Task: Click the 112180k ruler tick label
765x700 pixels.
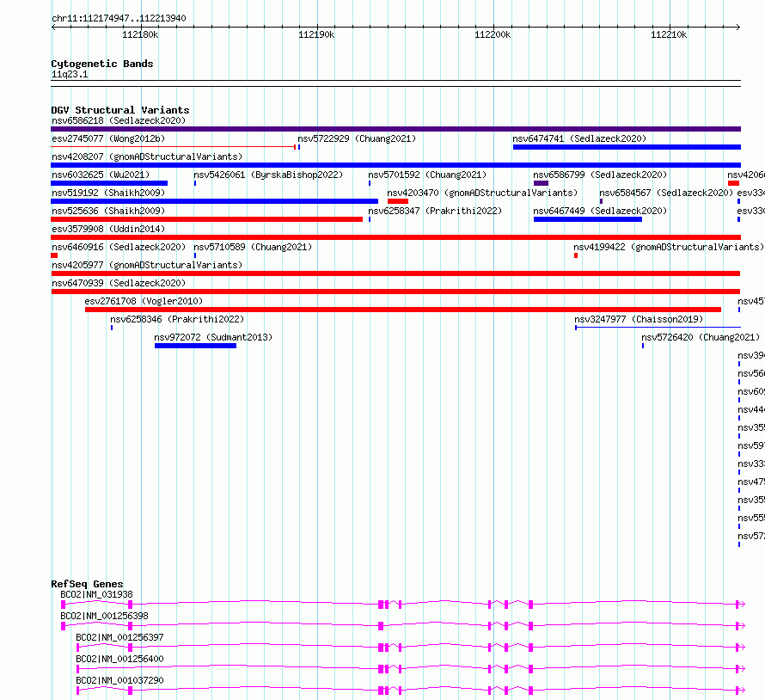Action: [x=140, y=34]
